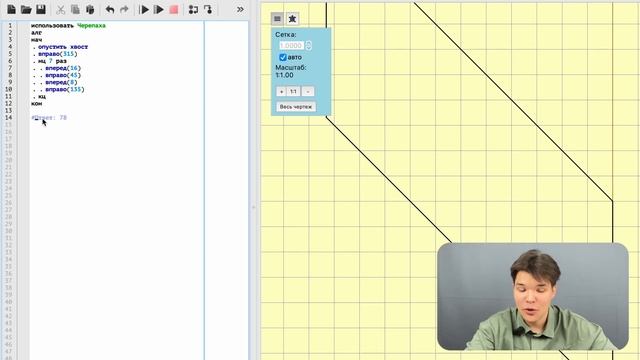This screenshot has height=360, width=640.
Task: Click the 'нач' keyword line
Action: pyautogui.click(x=37, y=40)
